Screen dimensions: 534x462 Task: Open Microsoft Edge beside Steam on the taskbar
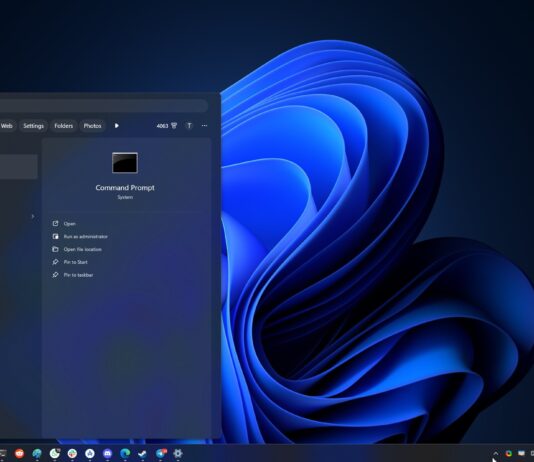tap(125, 453)
